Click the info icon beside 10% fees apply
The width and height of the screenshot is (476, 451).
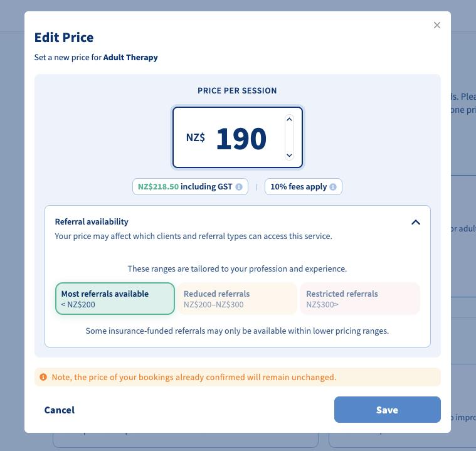[333, 187]
